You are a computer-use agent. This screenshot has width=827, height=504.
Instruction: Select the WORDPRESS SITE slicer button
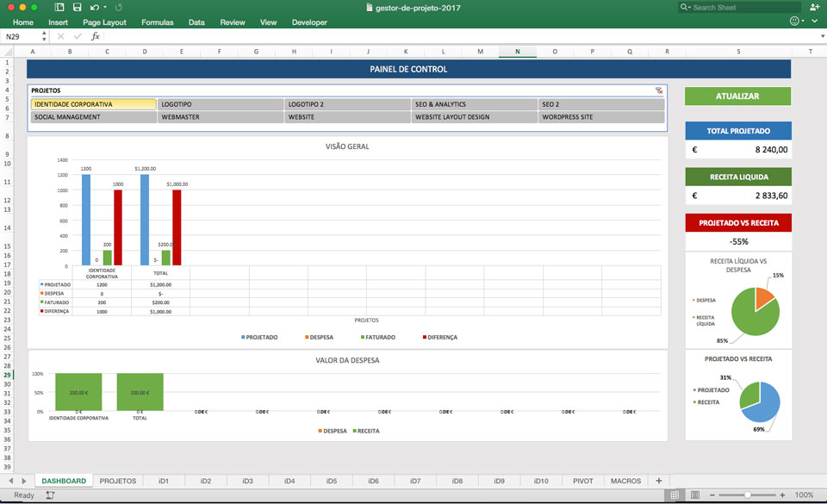[601, 117]
